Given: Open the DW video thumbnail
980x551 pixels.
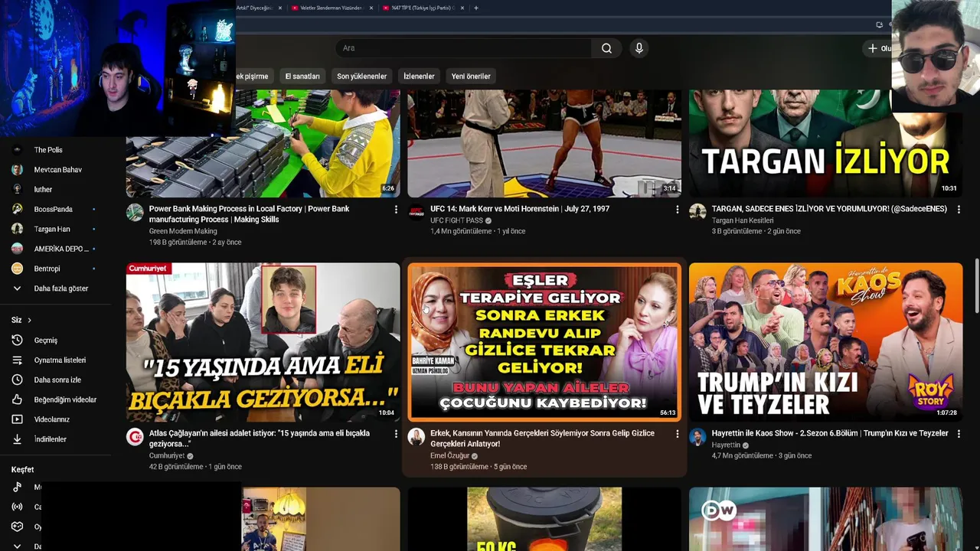Looking at the screenshot, I should click(825, 519).
